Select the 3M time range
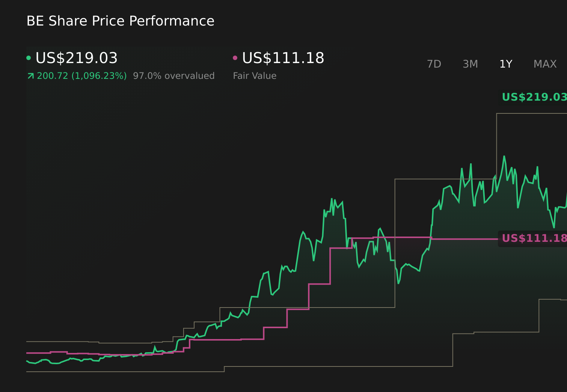 point(470,64)
